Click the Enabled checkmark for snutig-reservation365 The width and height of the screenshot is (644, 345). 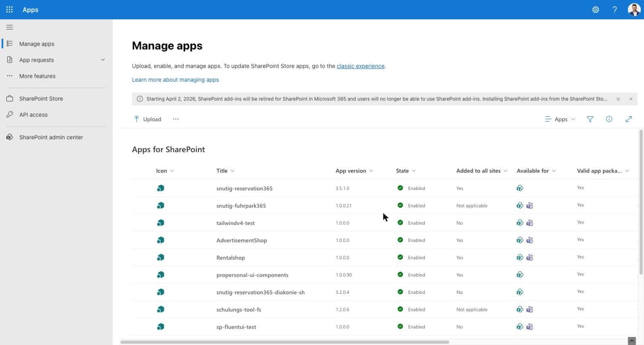[x=400, y=188]
